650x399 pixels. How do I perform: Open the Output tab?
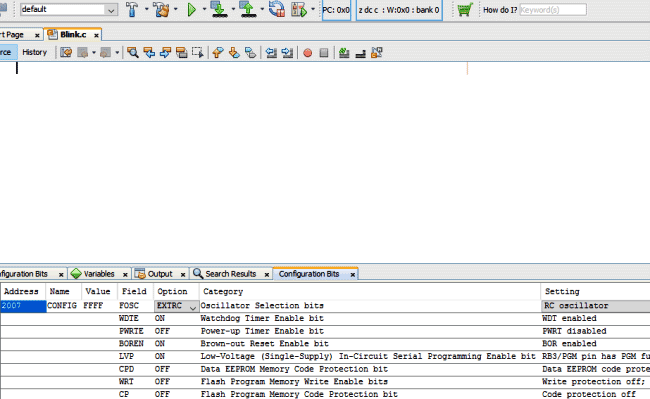coord(160,274)
